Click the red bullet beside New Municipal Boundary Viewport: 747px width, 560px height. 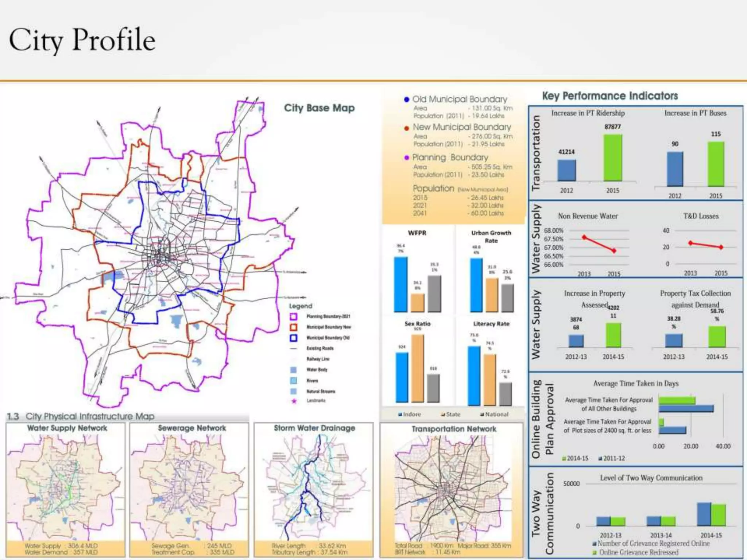coord(407,128)
